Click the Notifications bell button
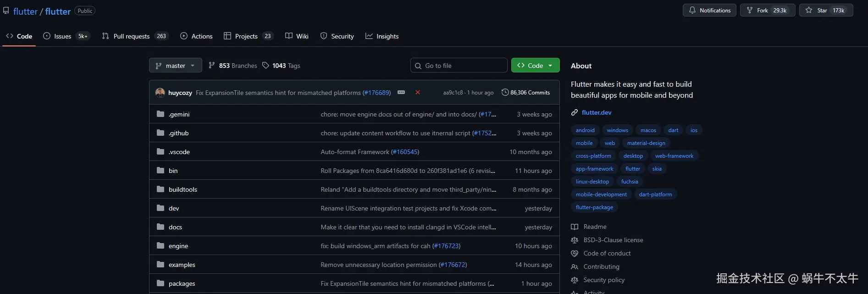This screenshot has width=868, height=294. click(709, 11)
